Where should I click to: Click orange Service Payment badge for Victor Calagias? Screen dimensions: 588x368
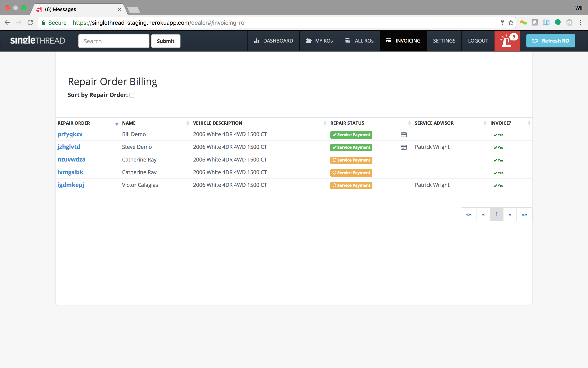(x=351, y=185)
